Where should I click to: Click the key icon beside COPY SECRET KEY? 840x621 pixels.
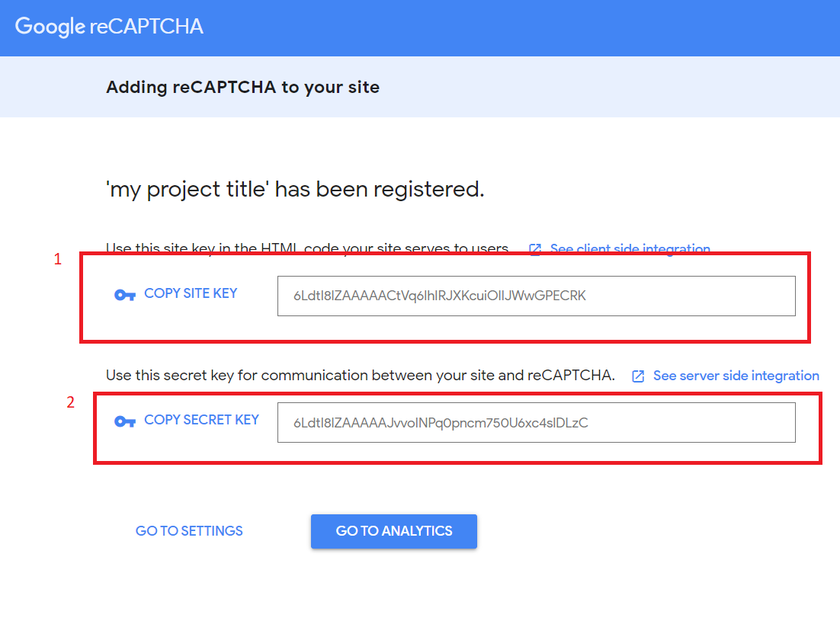click(125, 420)
